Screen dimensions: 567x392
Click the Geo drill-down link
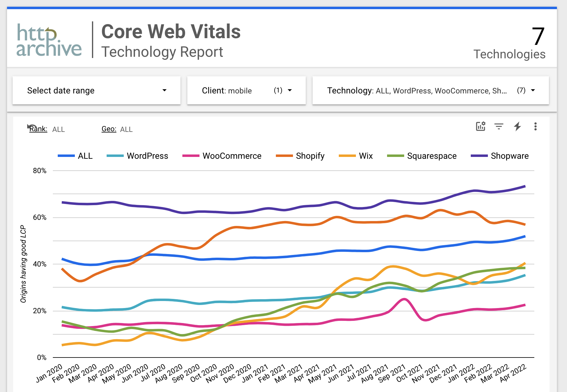point(109,129)
